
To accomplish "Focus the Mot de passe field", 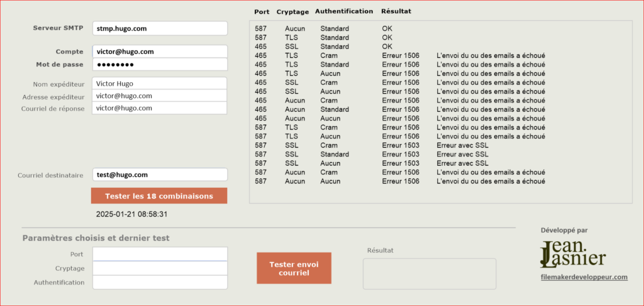I will click(160, 64).
